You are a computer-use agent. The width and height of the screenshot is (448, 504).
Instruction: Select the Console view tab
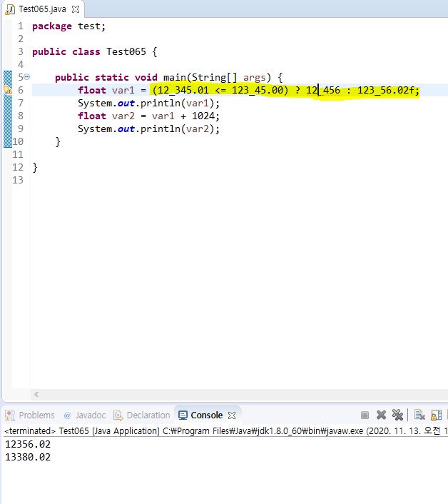[206, 415]
